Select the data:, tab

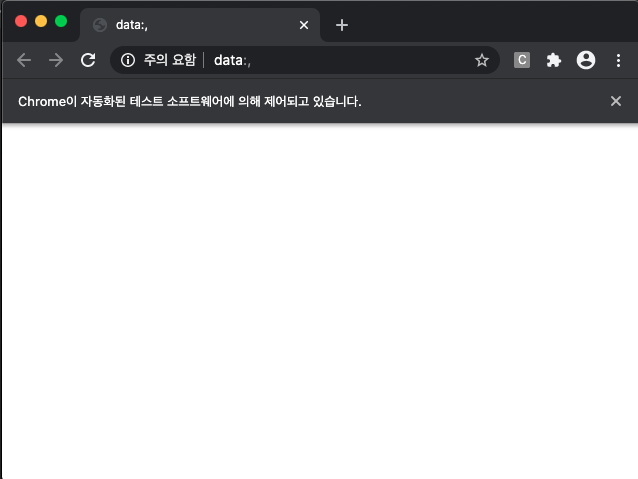(200, 25)
